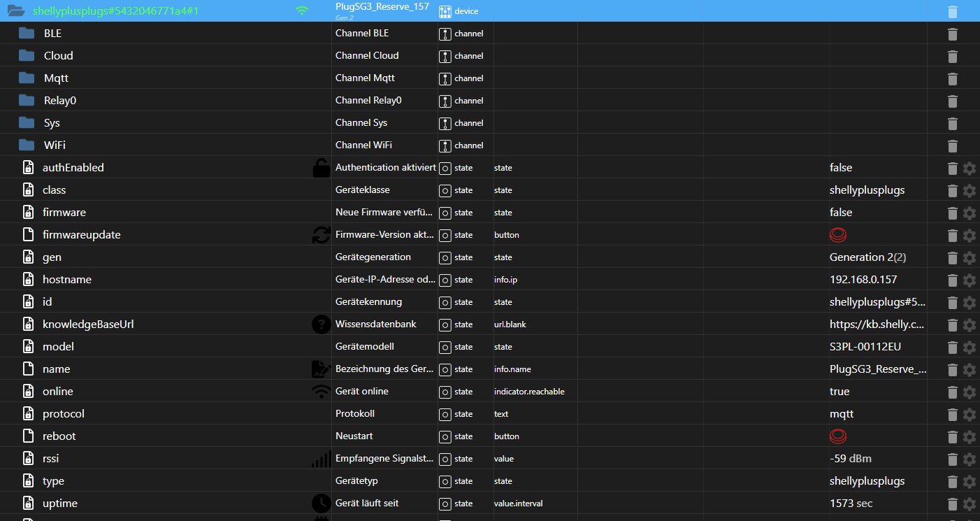Screen dimensions: 980x521
Task: Click the S3PL-00112EU model value
Action: (865, 347)
